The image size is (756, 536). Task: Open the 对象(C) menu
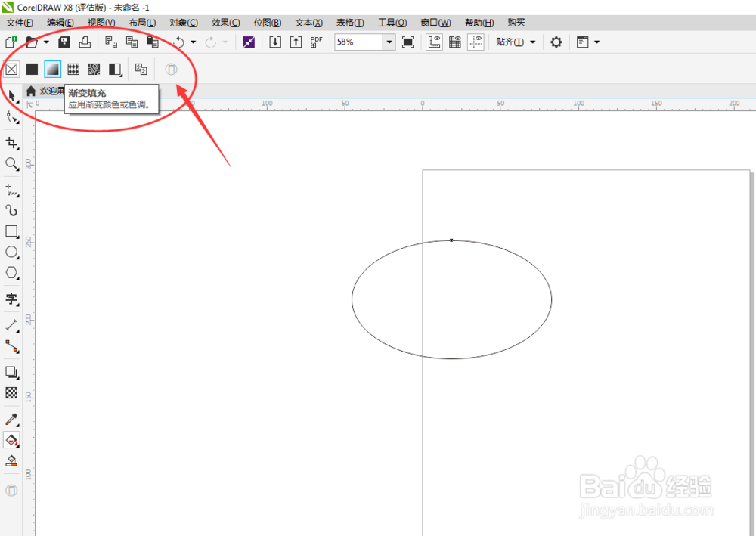(x=183, y=23)
